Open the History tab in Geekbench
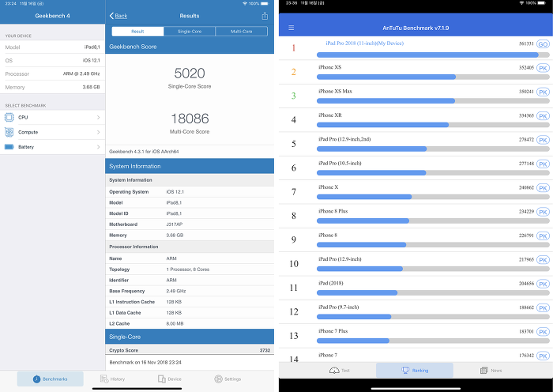This screenshot has width=553, height=392. point(112,379)
